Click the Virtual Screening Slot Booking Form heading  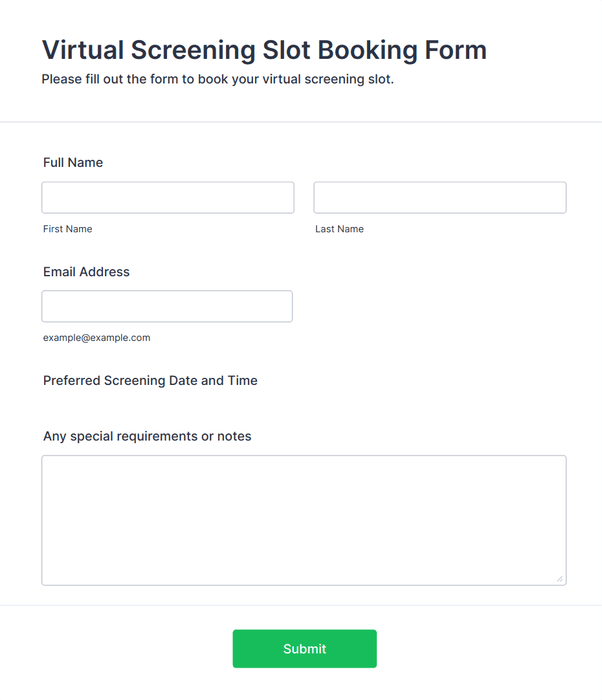[x=264, y=50]
